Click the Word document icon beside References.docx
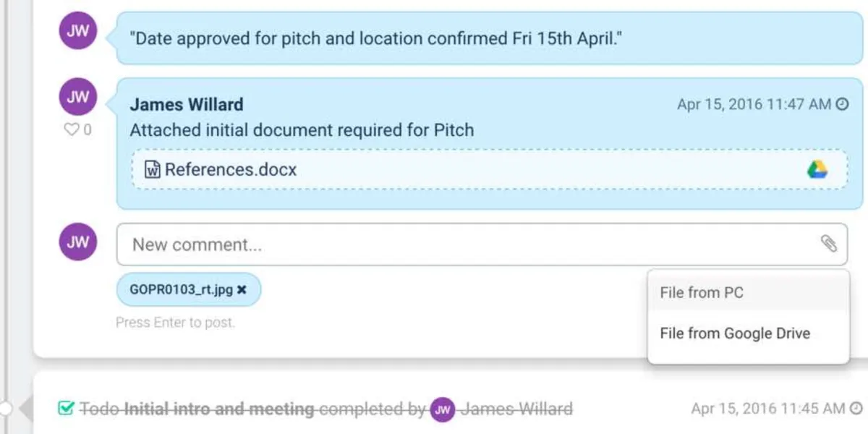868x434 pixels. [153, 170]
